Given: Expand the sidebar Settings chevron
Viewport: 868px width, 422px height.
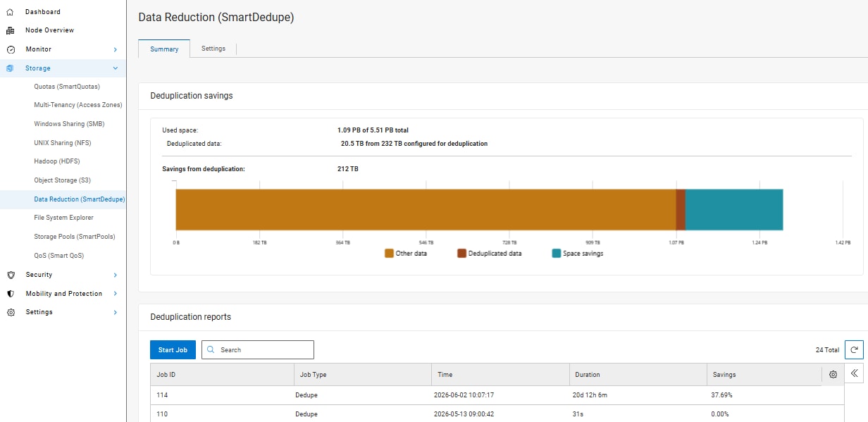Looking at the screenshot, I should pos(115,312).
